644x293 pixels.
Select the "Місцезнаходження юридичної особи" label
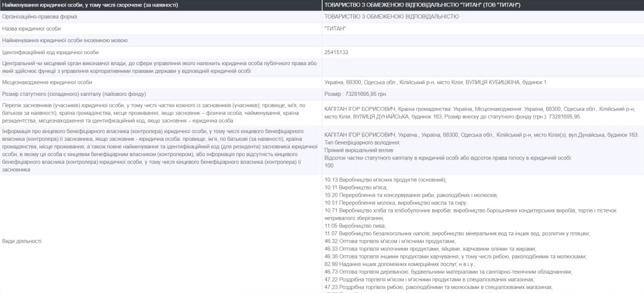click(x=47, y=83)
